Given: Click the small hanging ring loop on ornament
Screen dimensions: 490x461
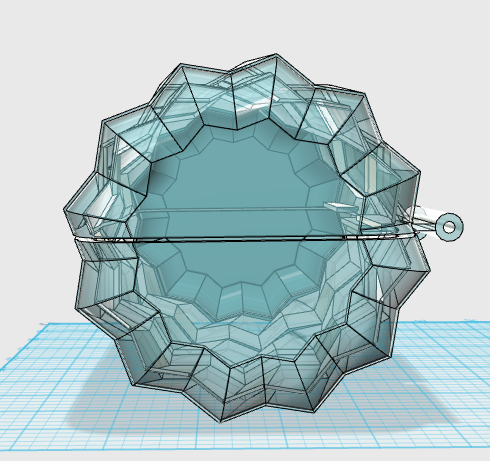Looking at the screenshot, I should click(x=449, y=227).
